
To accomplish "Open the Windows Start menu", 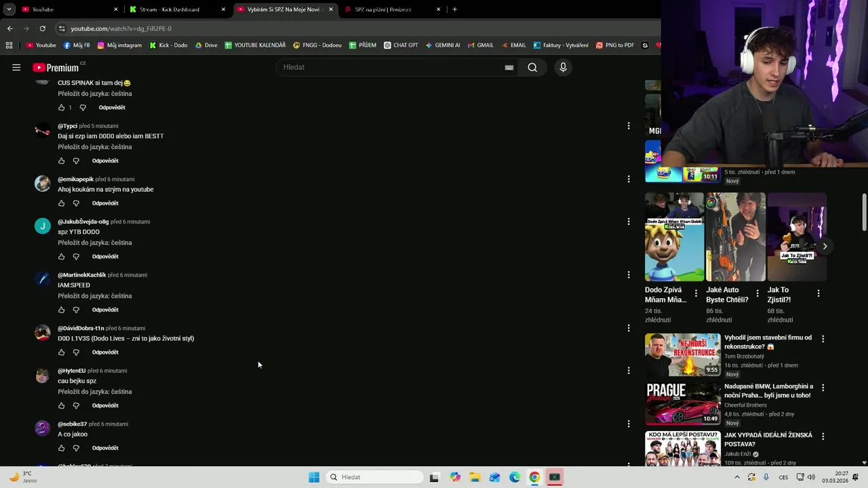I will tap(313, 477).
